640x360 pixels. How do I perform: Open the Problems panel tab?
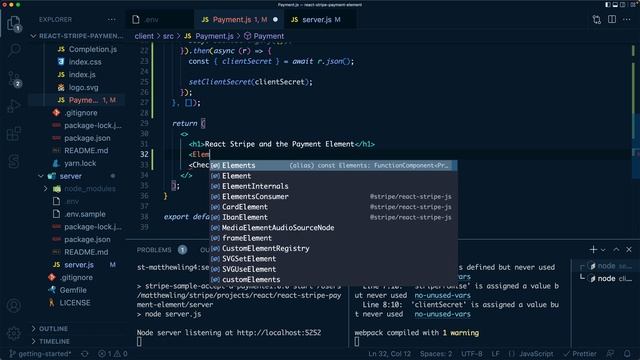(154, 250)
